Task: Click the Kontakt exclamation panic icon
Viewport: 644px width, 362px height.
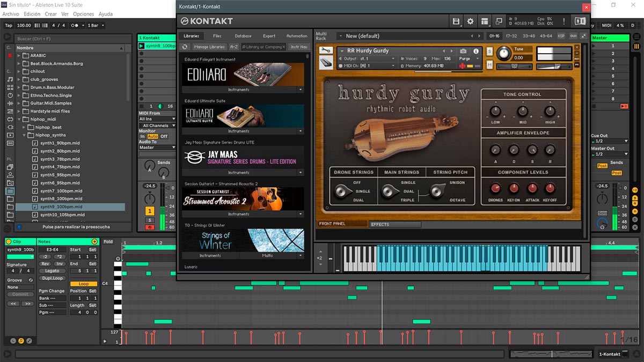Action: pos(563,21)
